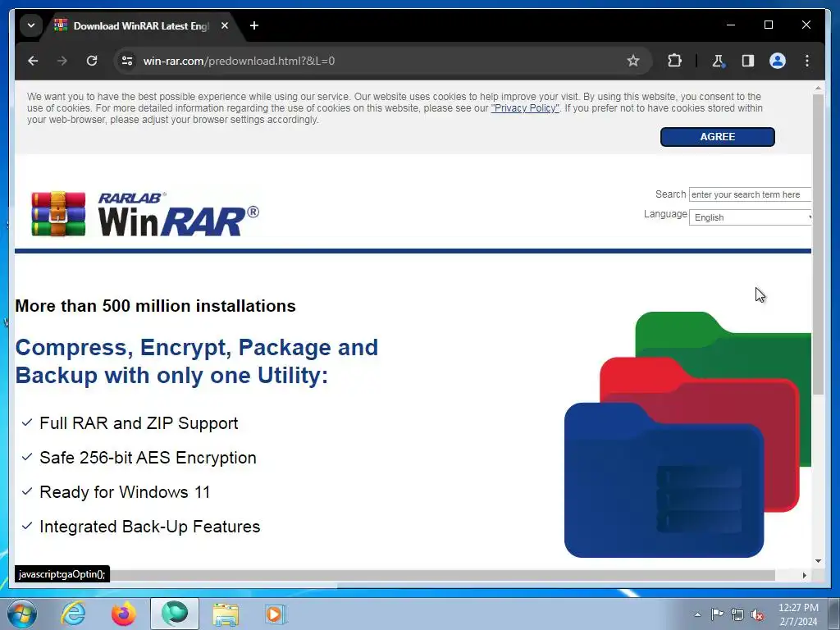
Task: Select the active browser taskbar button
Action: click(x=175, y=614)
